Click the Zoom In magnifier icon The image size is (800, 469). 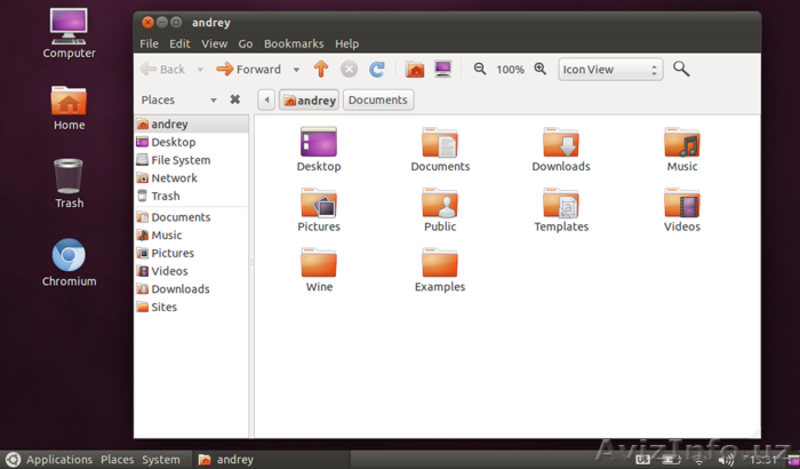point(540,69)
